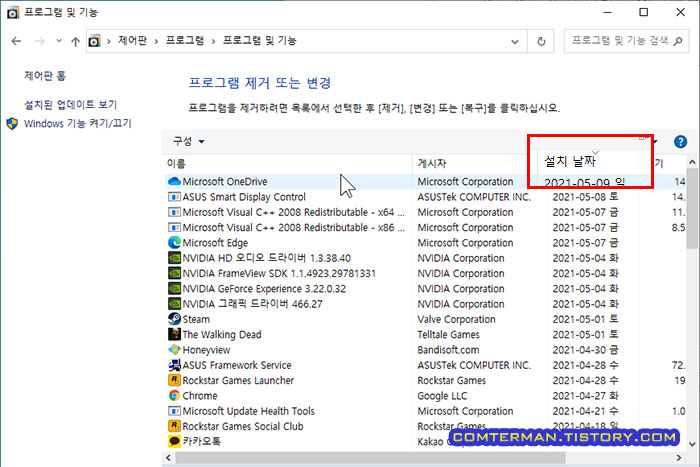Click the Rockstar Games Launcher icon

[174, 380]
